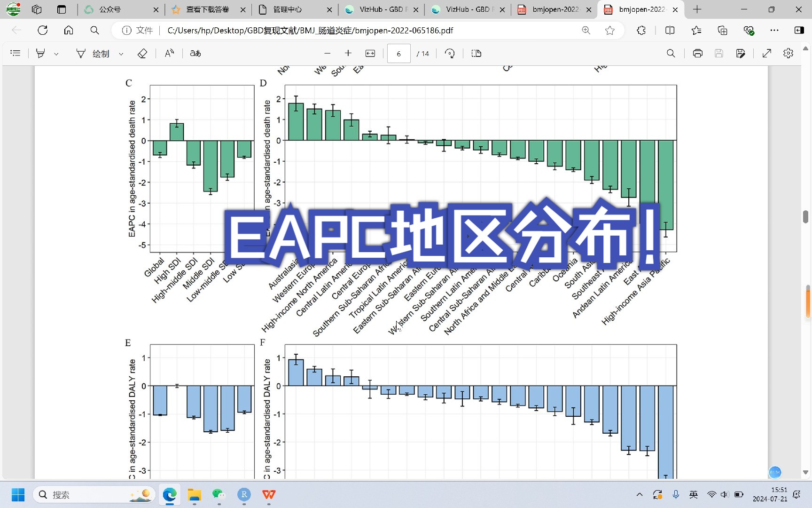812x508 pixels.
Task: Switch to the 查看下载答卷 tab
Action: click(208, 9)
